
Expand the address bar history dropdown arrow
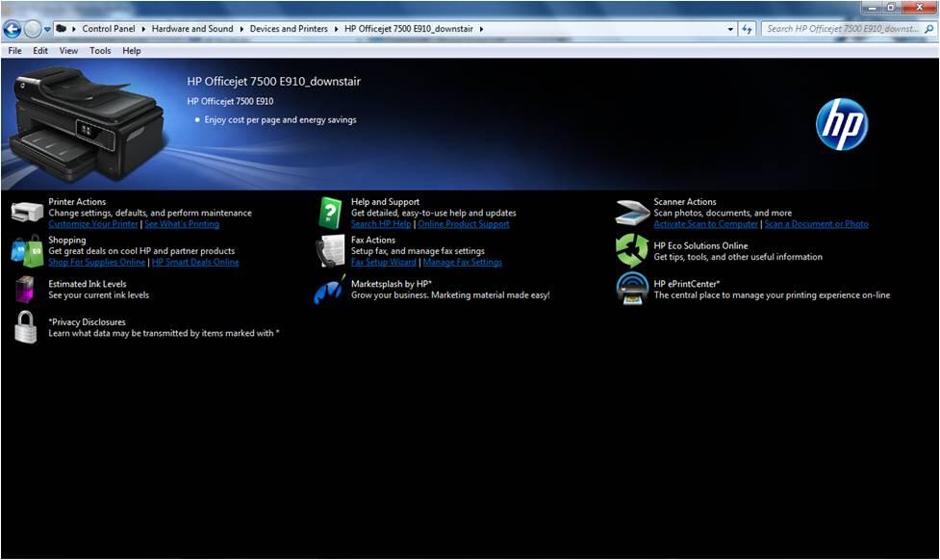[731, 29]
